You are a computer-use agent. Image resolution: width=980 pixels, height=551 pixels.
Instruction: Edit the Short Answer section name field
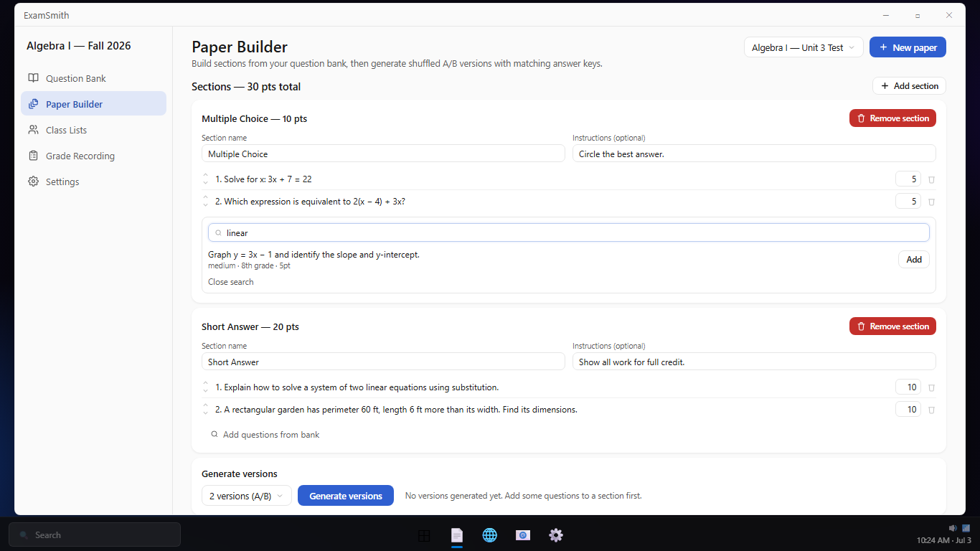point(383,362)
